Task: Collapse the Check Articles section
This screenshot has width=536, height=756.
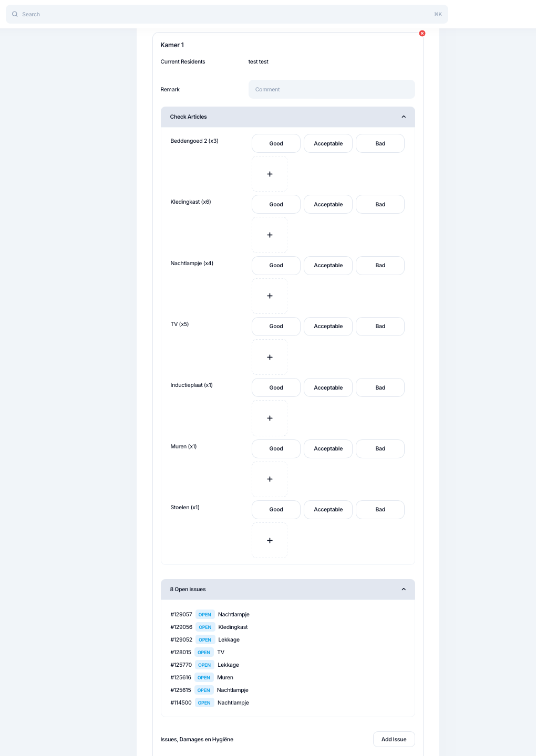Action: pyautogui.click(x=403, y=117)
